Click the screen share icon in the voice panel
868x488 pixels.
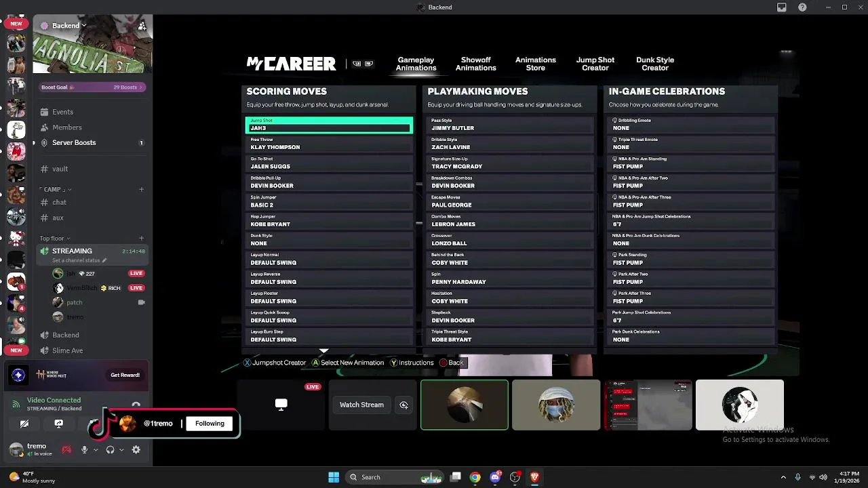pos(59,424)
